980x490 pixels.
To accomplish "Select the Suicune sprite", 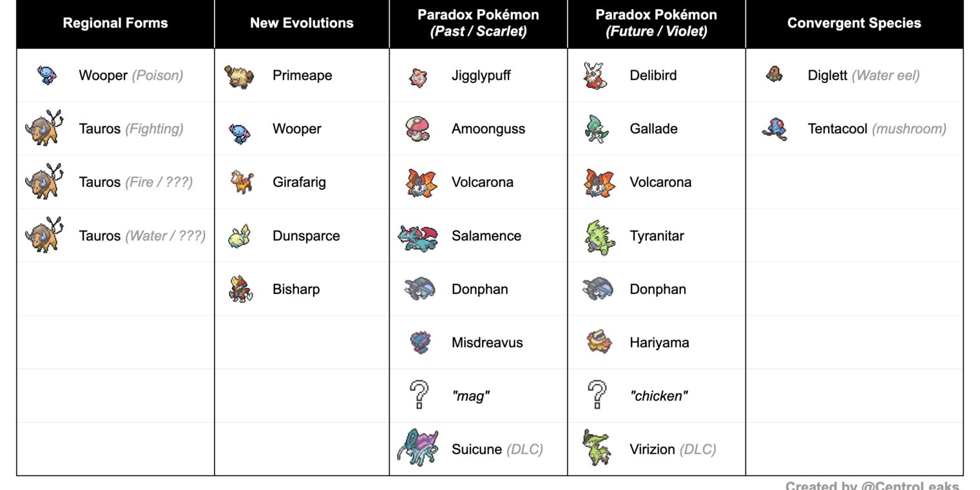I will (x=418, y=446).
